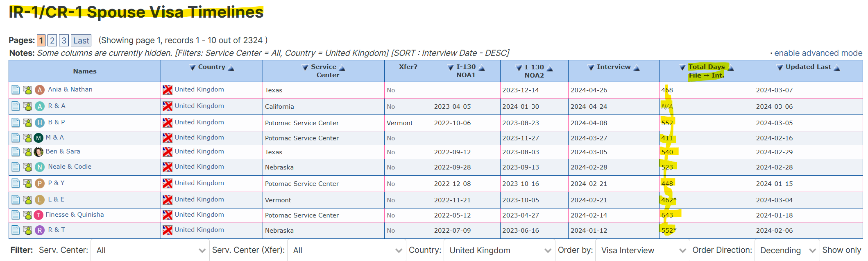The width and height of the screenshot is (868, 261).
Task: Expand the Serv. Center filter dropdown
Action: point(150,250)
